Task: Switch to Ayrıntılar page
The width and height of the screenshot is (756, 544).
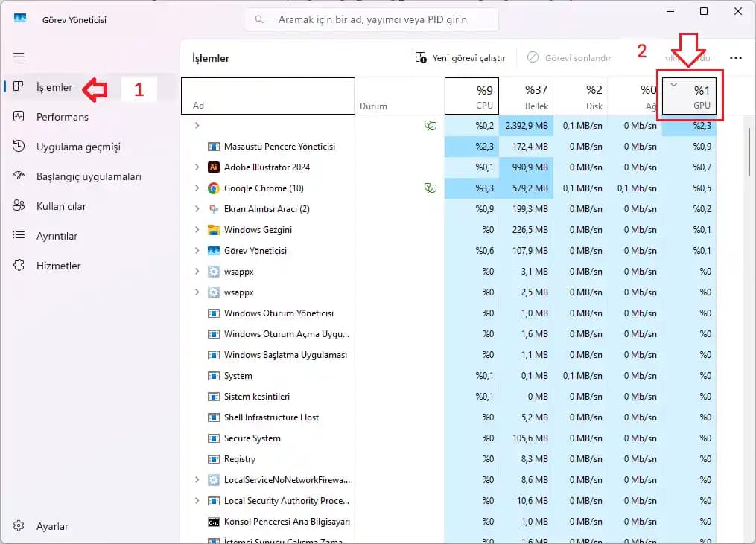Action: coord(57,236)
